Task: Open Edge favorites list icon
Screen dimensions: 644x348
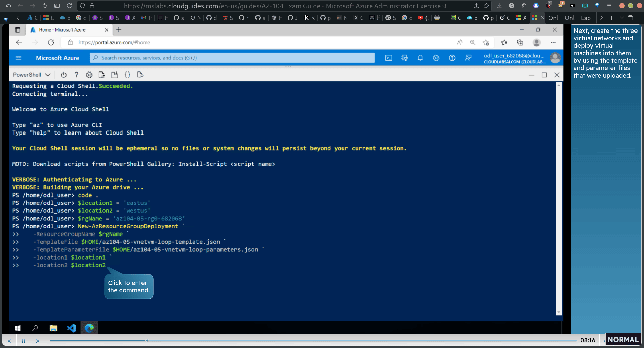Action: 504,42
